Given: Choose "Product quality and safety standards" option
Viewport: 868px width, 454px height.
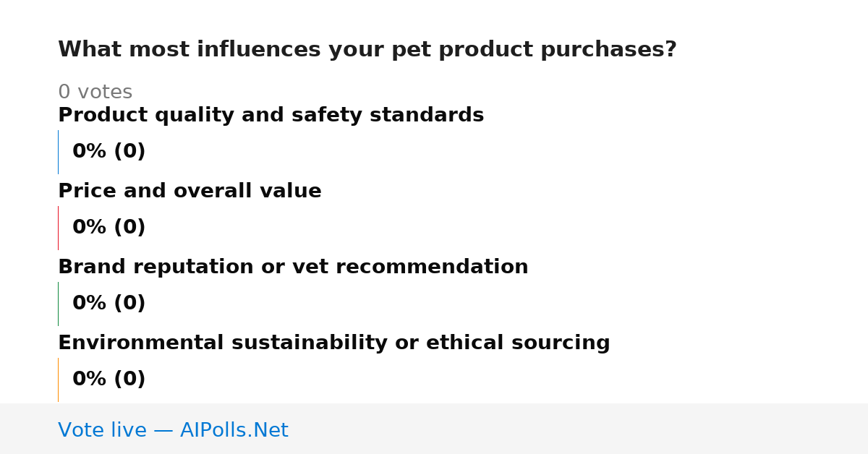Looking at the screenshot, I should (271, 116).
